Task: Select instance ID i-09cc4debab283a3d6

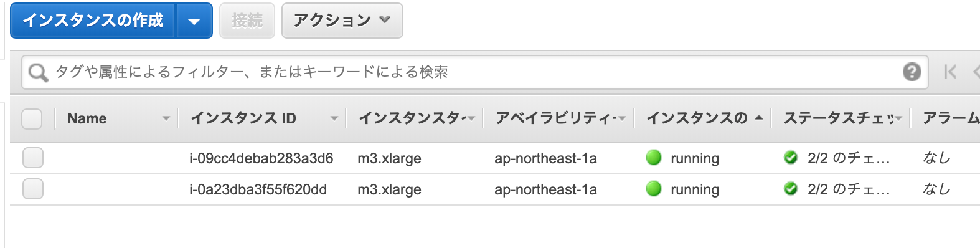Action: (261, 158)
